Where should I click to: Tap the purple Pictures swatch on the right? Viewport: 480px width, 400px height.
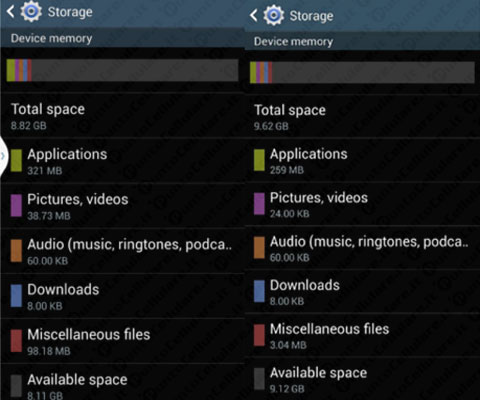click(x=259, y=204)
